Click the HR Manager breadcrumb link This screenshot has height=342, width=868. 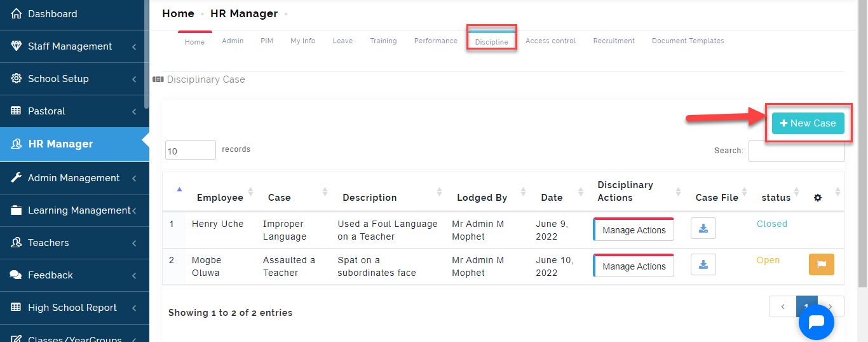click(244, 13)
